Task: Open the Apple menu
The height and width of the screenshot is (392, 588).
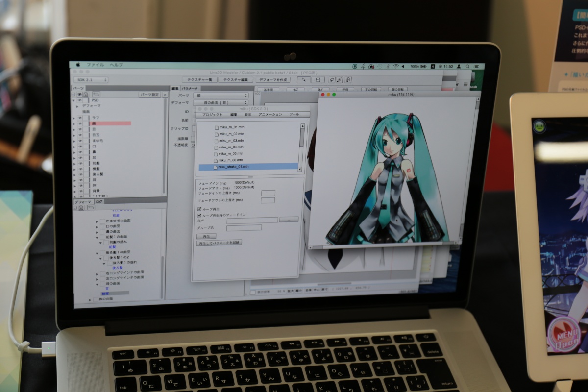Action: coord(78,65)
